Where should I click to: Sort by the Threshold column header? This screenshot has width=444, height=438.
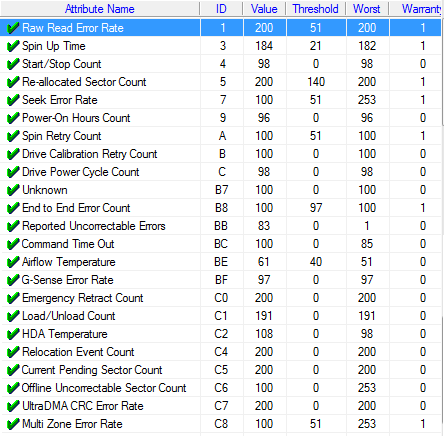coord(315,9)
